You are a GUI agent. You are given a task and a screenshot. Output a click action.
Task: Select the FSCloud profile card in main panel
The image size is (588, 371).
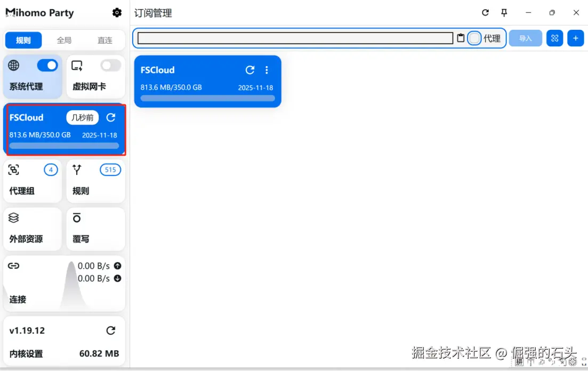tap(208, 82)
